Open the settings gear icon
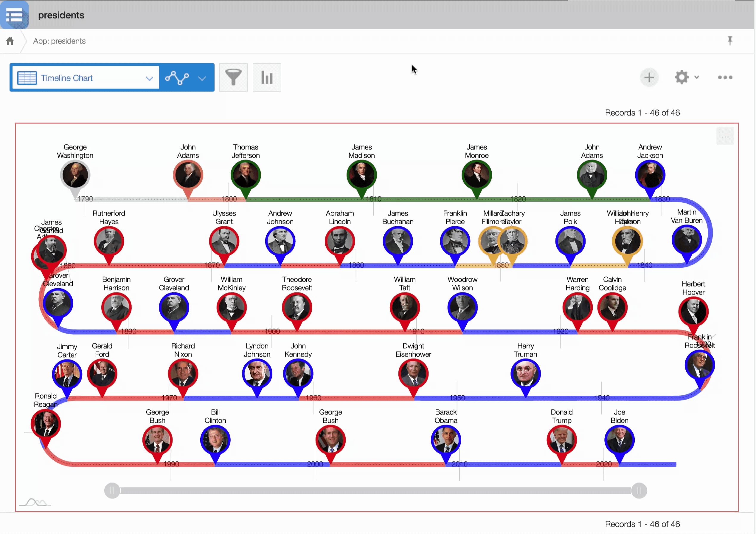The image size is (756, 534). (x=682, y=78)
